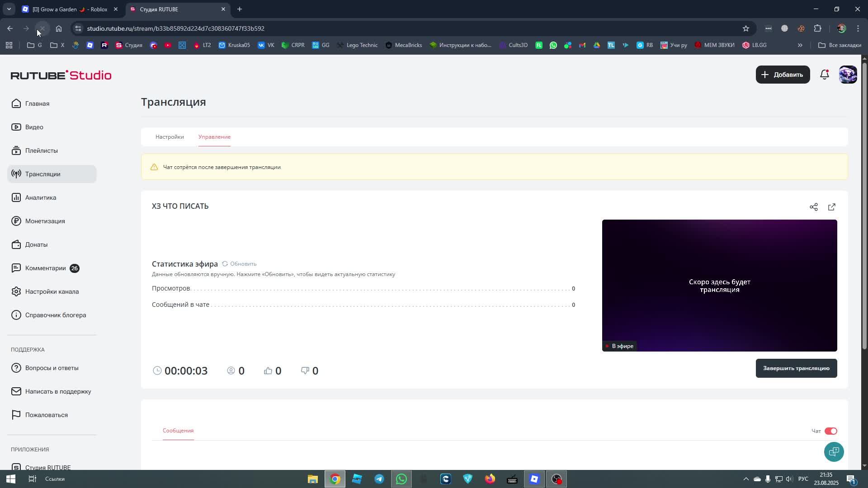Open stream in new window icon
The height and width of the screenshot is (488, 868).
pos(832,207)
